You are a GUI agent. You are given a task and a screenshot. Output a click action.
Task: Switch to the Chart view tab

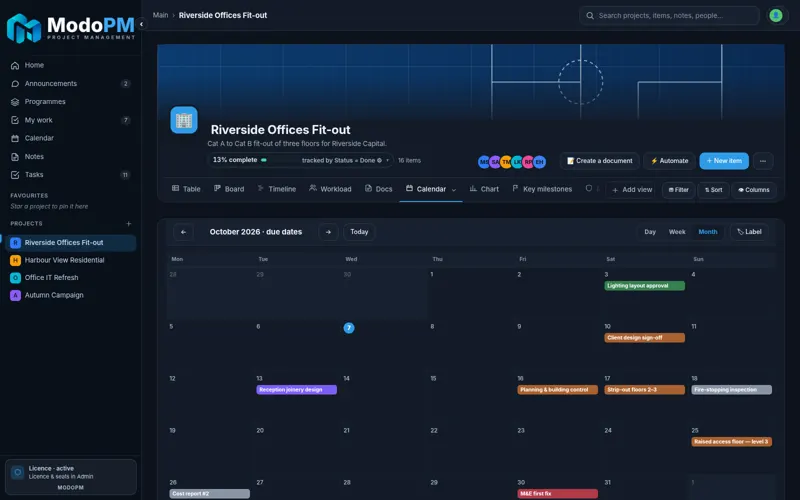[484, 189]
